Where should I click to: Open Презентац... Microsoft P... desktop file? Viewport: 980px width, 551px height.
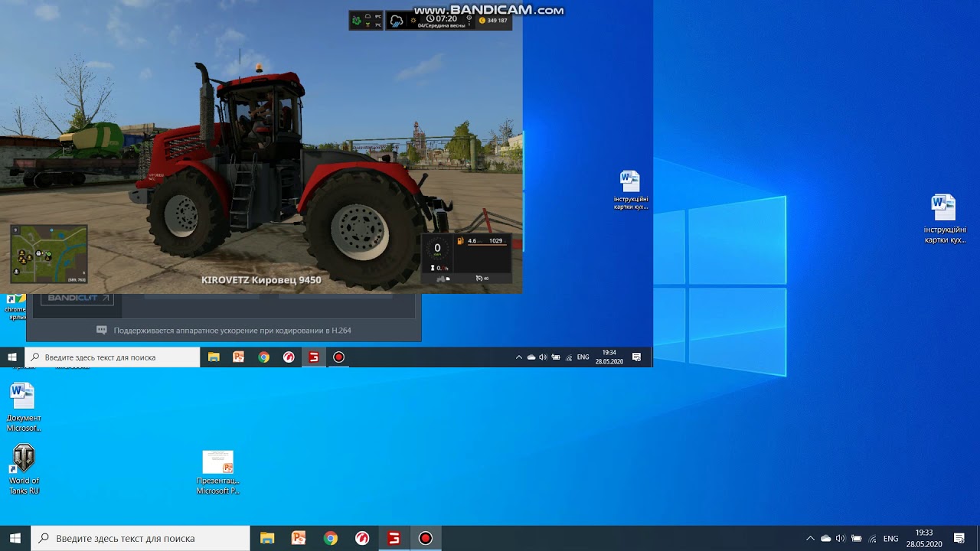pos(217,472)
